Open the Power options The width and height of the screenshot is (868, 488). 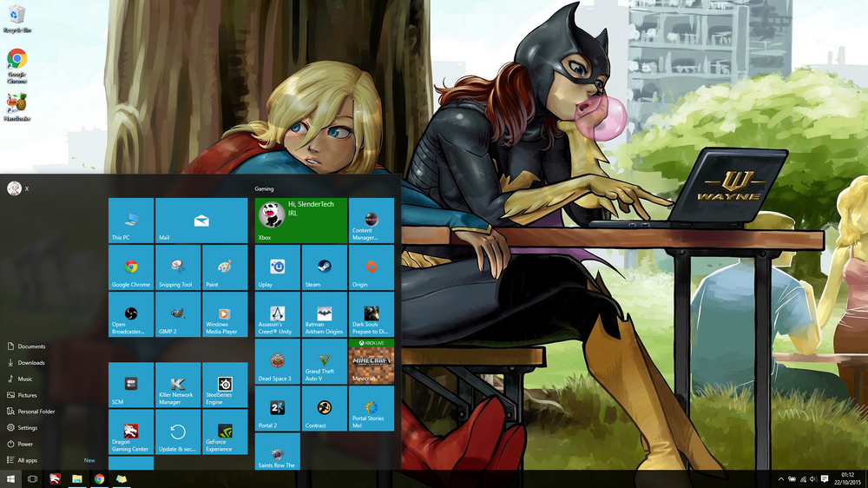click(x=20, y=444)
